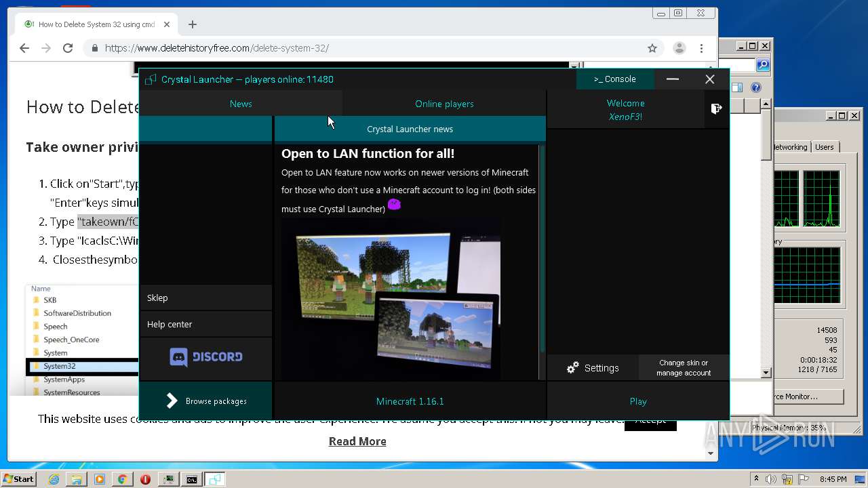This screenshot has height=488, width=868.
Task: Open the Sklep shop entry
Action: [205, 298]
